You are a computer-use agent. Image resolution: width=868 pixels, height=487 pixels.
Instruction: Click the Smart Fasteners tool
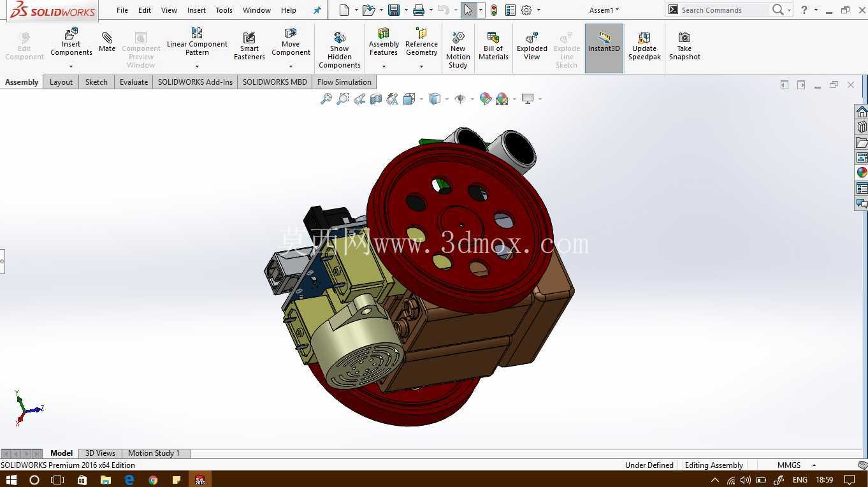click(249, 46)
